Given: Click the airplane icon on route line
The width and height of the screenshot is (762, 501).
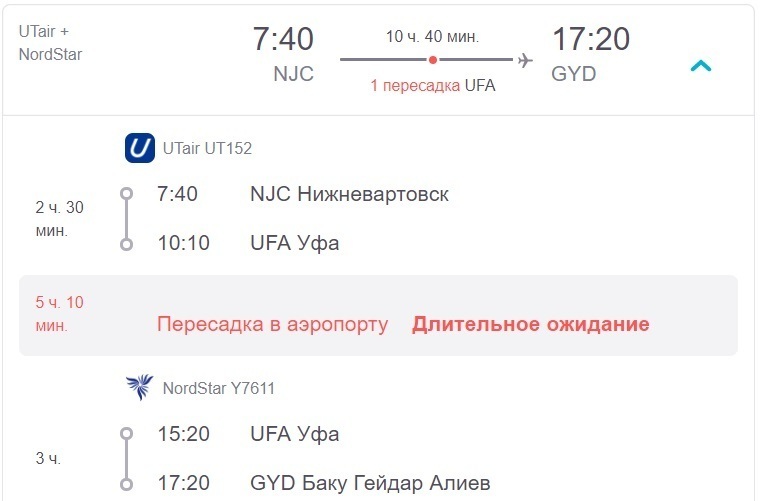Looking at the screenshot, I should tap(525, 60).
